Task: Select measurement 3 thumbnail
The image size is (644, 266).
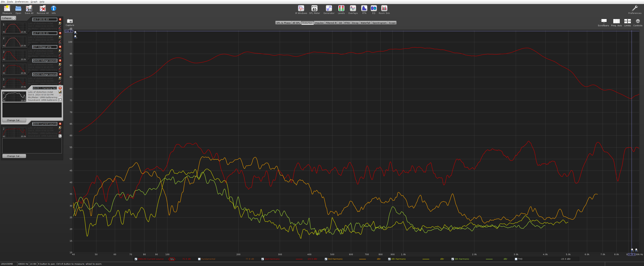Action: (14, 55)
